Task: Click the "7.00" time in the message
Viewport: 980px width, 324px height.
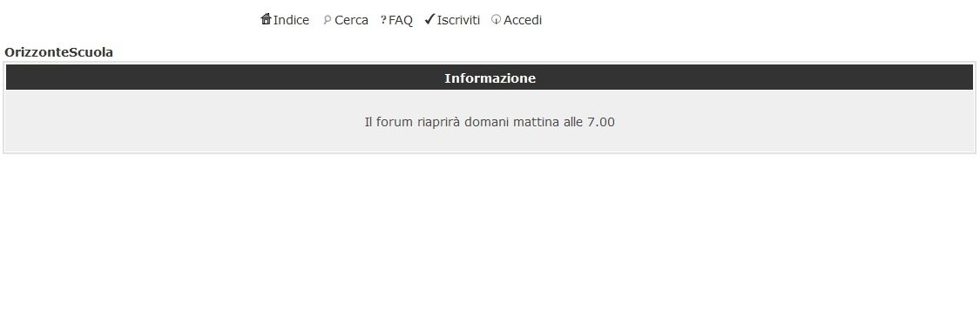Action: pyautogui.click(x=600, y=122)
